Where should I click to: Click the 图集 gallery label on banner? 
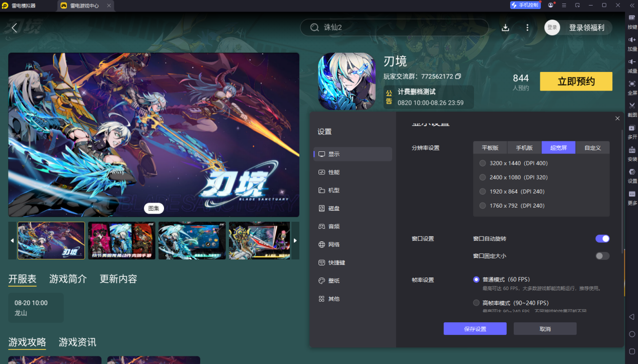(153, 208)
